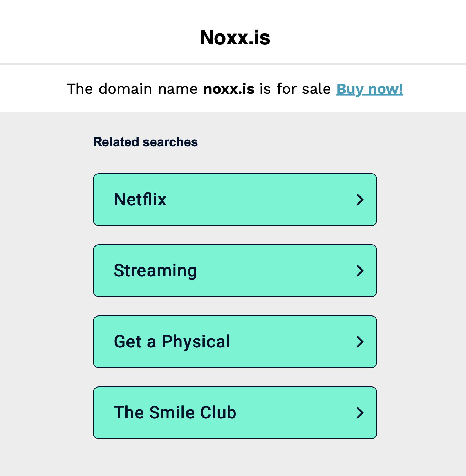
Task: Click the 'Netflix' label text
Action: click(x=140, y=199)
